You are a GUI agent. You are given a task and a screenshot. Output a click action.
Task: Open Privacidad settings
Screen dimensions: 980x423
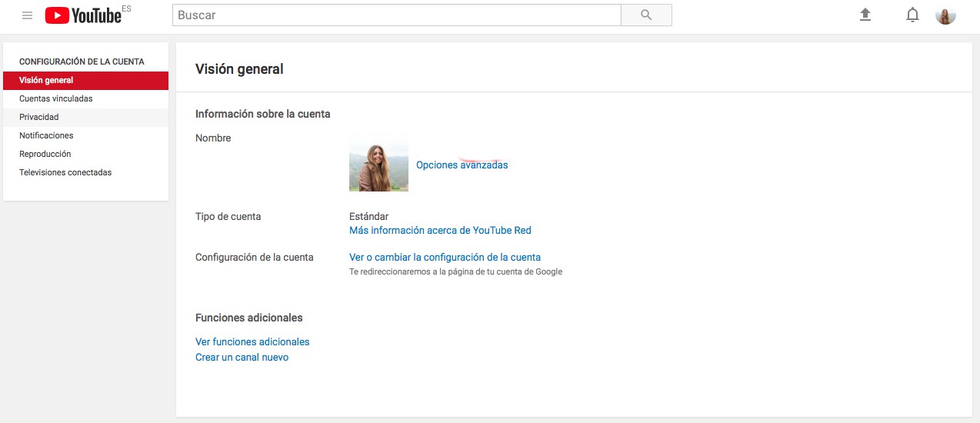[85, 117]
